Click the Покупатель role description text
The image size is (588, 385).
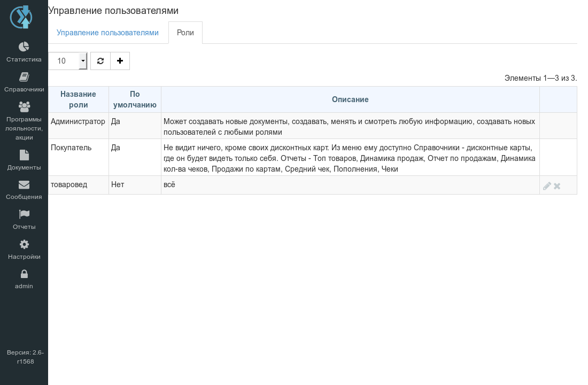[x=349, y=158]
